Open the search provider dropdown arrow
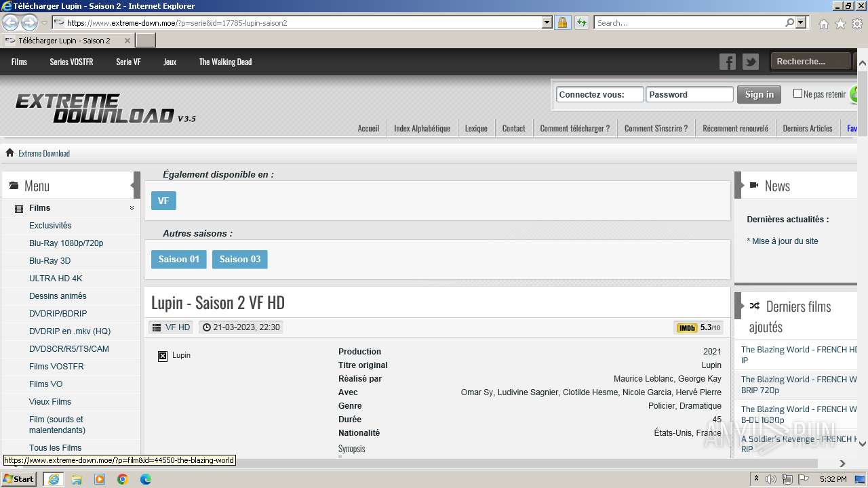This screenshot has width=868, height=488. pyautogui.click(x=802, y=22)
